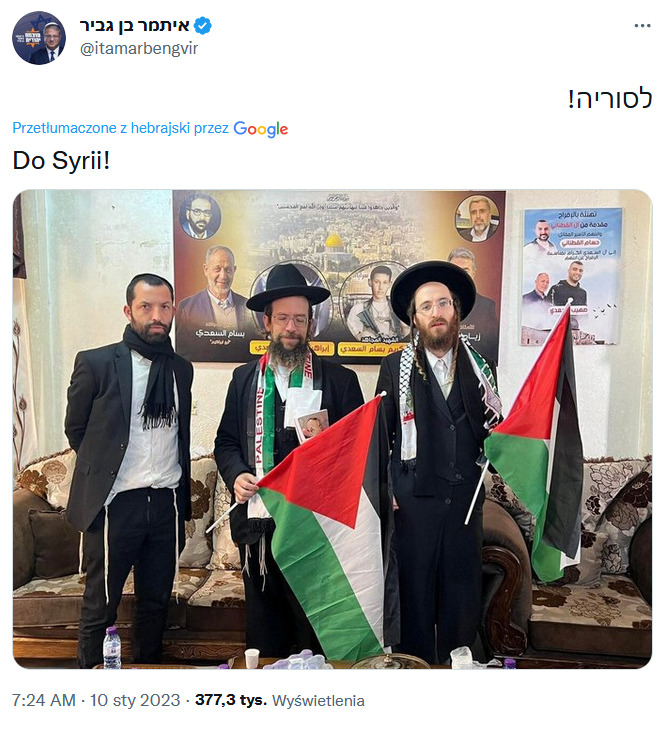Viewport: 671px width, 729px height.
Task: Click the Google logo in translation line
Action: [260, 129]
